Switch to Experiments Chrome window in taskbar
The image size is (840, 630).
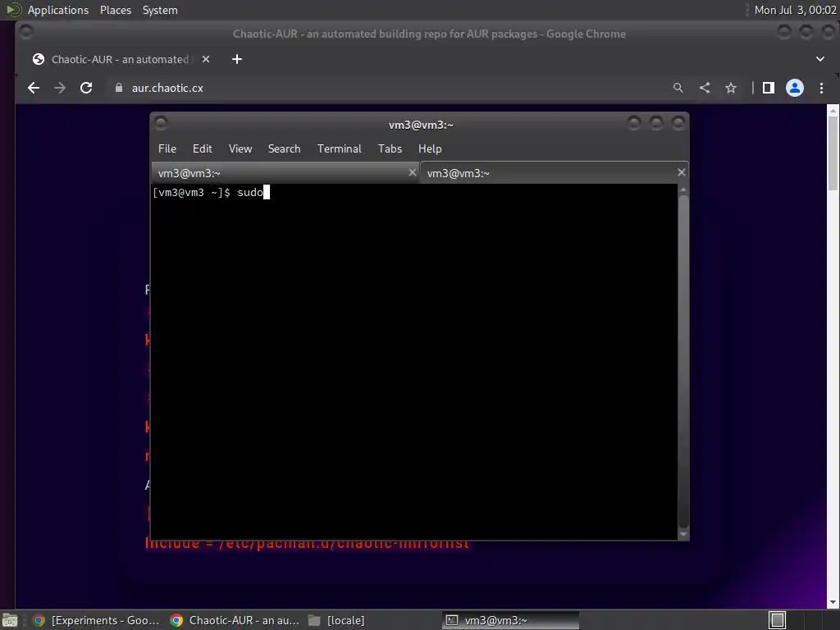coord(96,620)
